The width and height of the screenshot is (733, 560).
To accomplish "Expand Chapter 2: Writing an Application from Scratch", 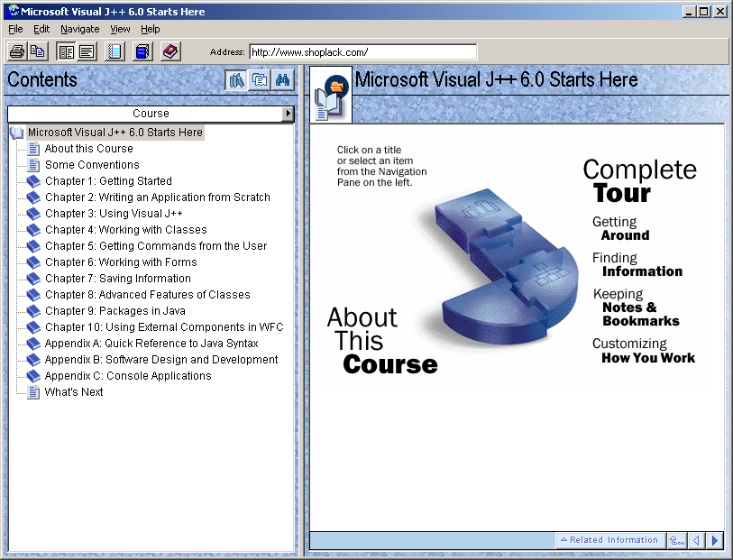I will point(158,197).
